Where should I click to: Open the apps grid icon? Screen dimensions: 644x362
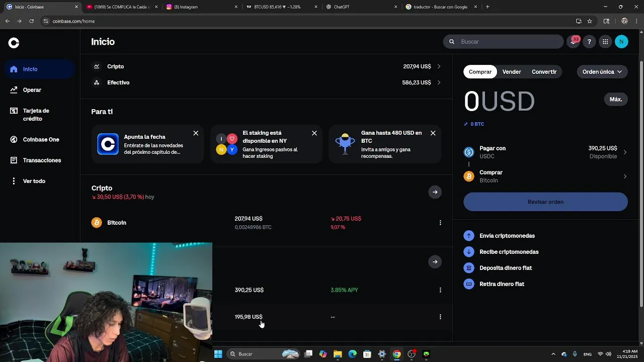coord(605,42)
